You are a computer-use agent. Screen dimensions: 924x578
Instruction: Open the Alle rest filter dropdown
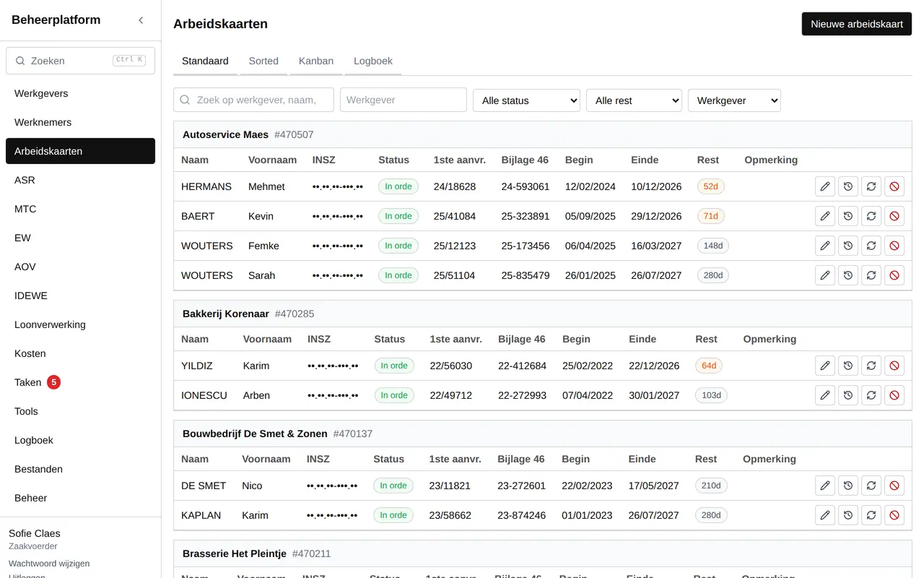[634, 100]
